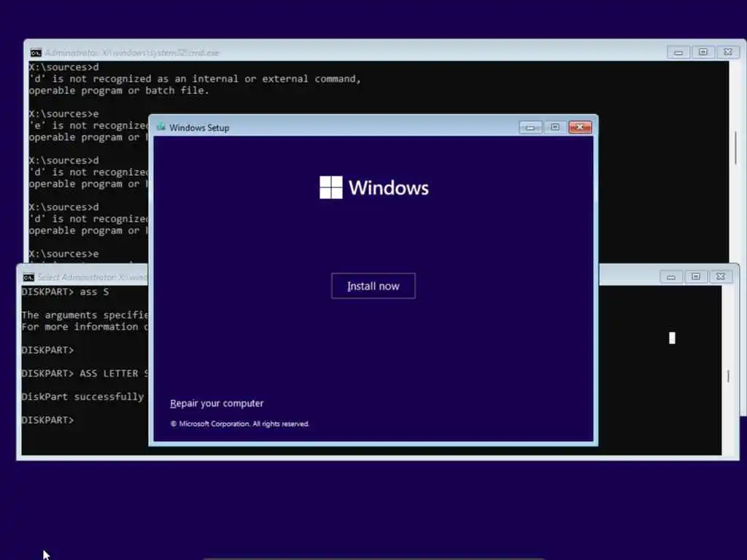Click the DISKPART window scrollbar thumb
747x560 pixels.
(x=728, y=376)
